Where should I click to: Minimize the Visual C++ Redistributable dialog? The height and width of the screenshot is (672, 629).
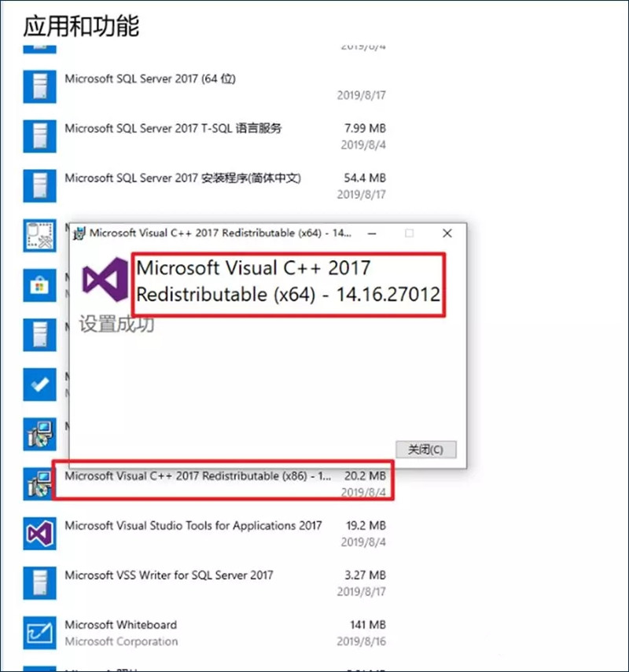pos(372,233)
